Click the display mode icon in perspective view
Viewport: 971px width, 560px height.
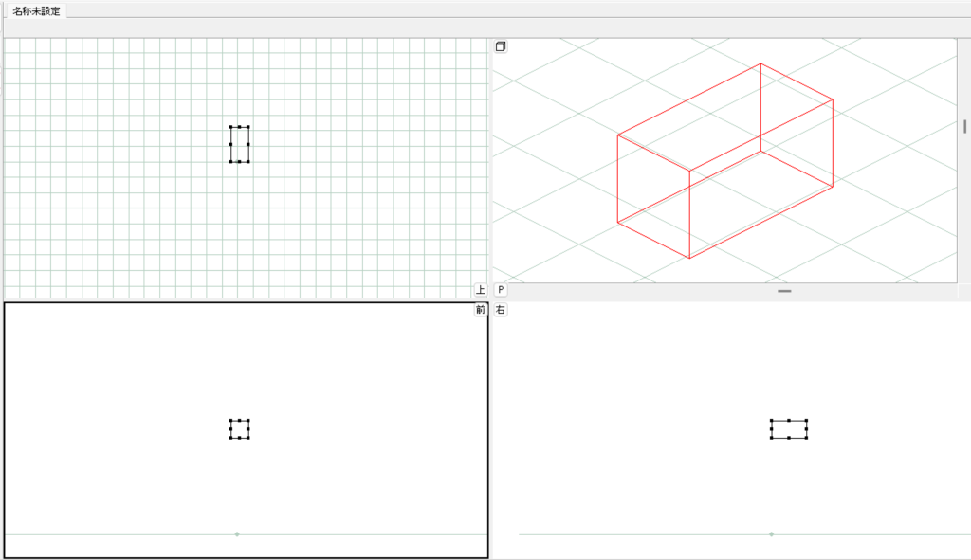point(501,46)
